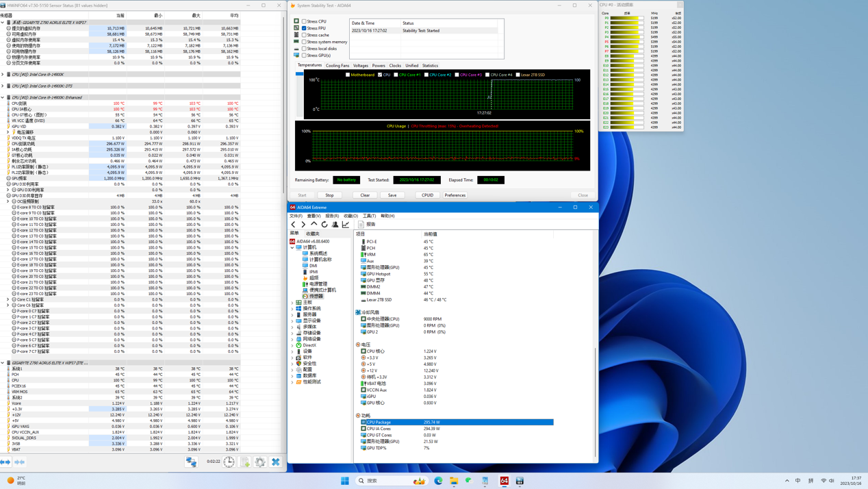Click HWiNFO network/remote monitors icon in bottom bar
This screenshot has height=489, width=868.
[x=191, y=462]
